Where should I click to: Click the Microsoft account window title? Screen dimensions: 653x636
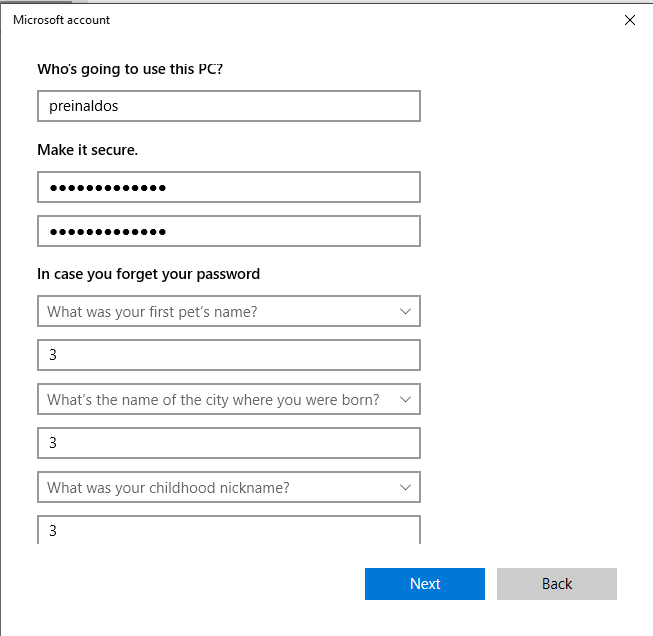pos(62,20)
